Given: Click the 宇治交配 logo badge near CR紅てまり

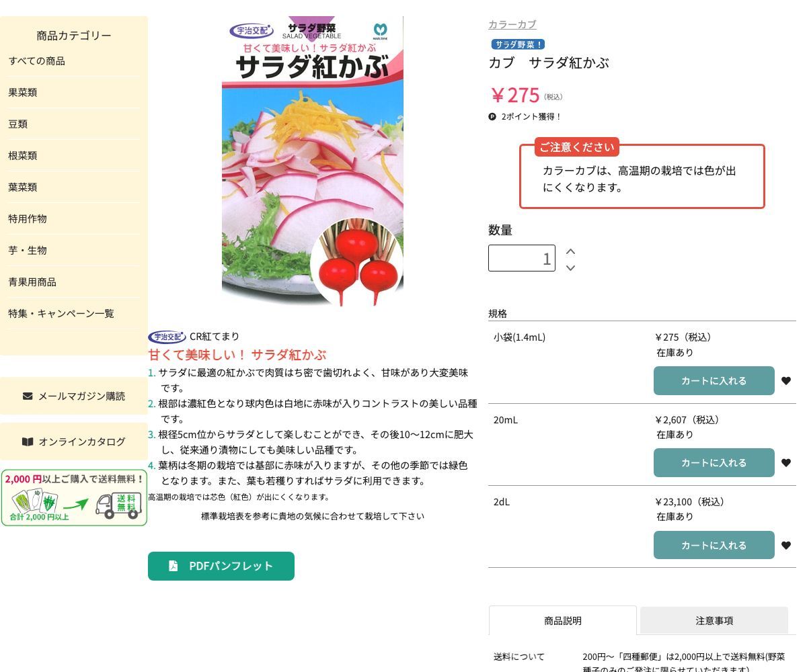Looking at the screenshot, I should (167, 337).
